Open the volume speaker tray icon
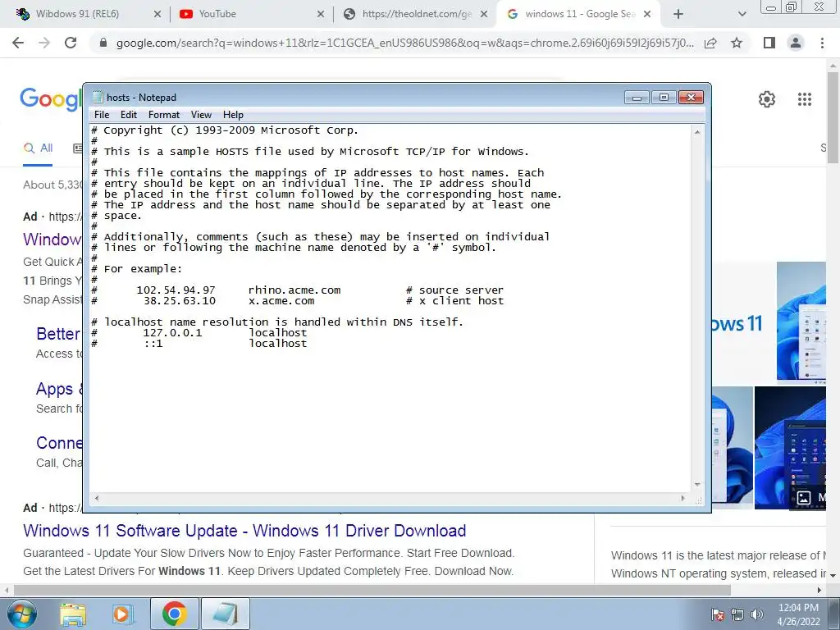This screenshot has height=630, width=840. point(757,614)
